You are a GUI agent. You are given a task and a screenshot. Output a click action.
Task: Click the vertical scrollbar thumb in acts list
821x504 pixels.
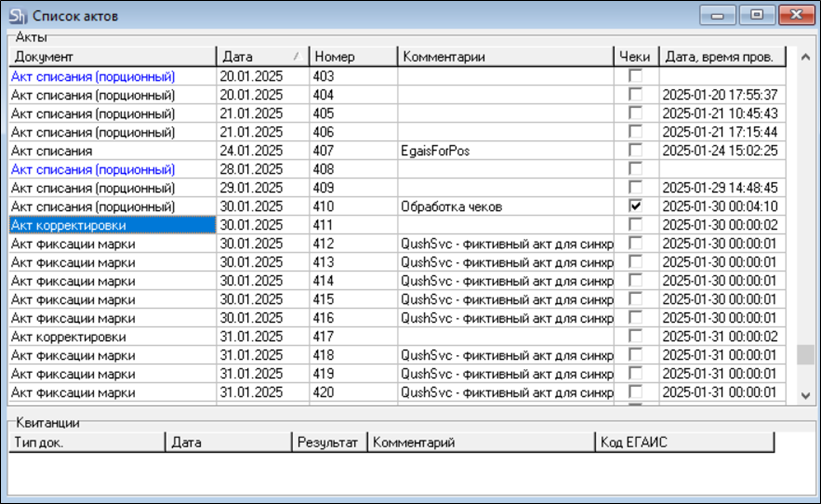coord(805,356)
